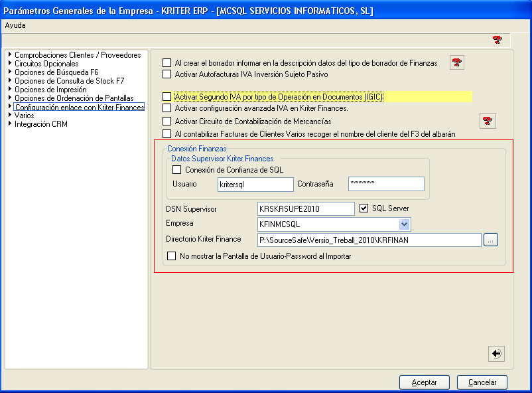The width and height of the screenshot is (532, 393).
Task: Open the Ayuda menu
Action: point(15,25)
